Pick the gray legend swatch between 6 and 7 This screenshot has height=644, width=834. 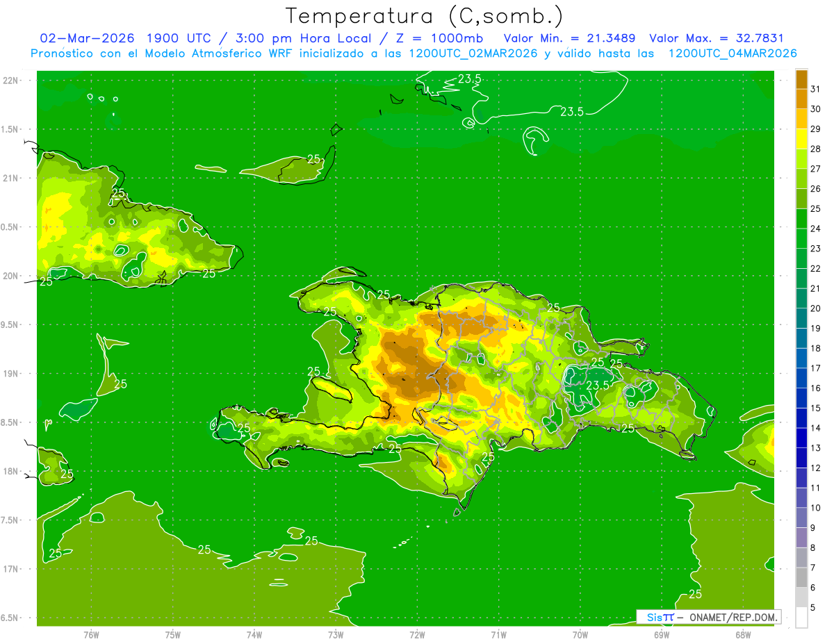[801, 577]
